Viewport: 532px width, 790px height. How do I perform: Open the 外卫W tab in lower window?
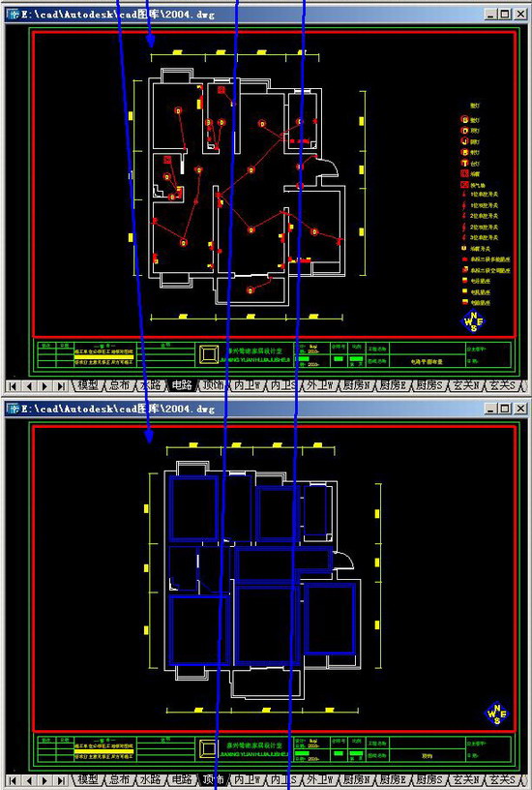tap(320, 780)
